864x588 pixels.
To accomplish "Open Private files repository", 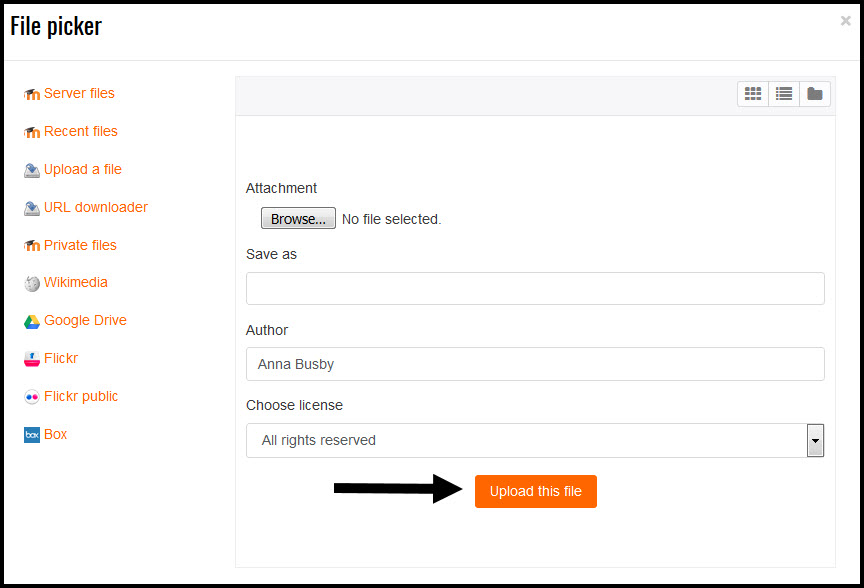I will (80, 245).
